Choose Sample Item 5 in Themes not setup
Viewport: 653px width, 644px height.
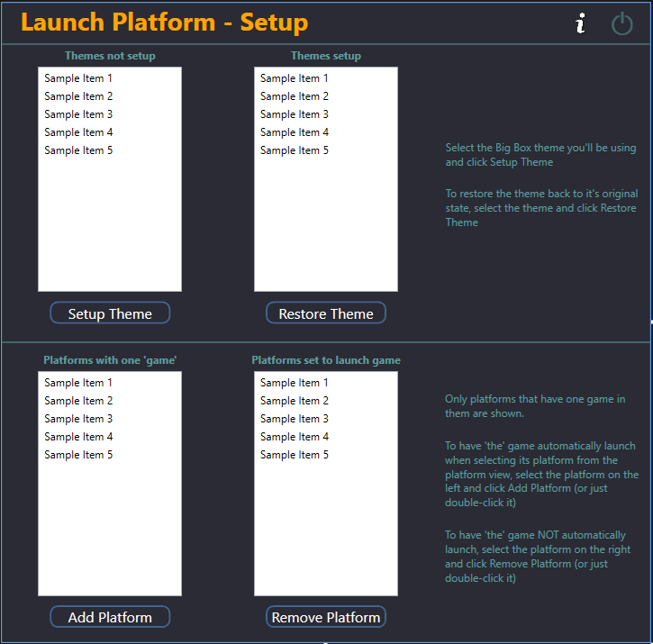78,150
